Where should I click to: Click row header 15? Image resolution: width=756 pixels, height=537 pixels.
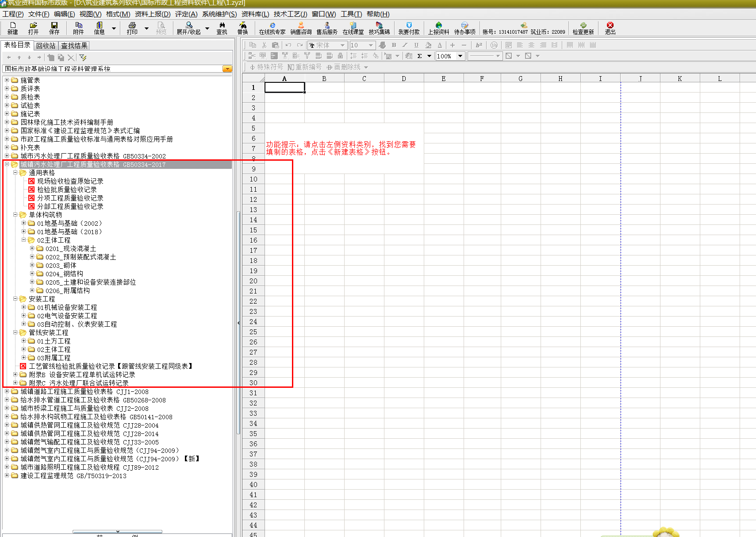253,230
